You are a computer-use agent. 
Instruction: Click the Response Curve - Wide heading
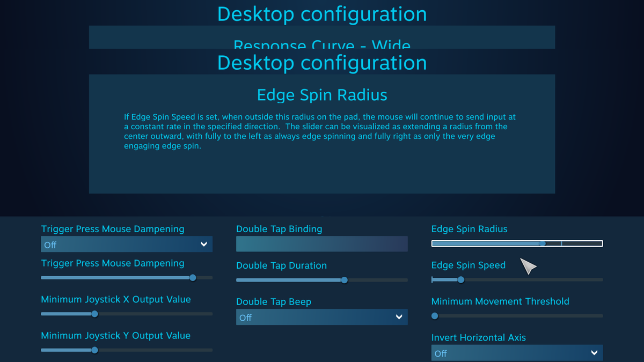pos(321,47)
